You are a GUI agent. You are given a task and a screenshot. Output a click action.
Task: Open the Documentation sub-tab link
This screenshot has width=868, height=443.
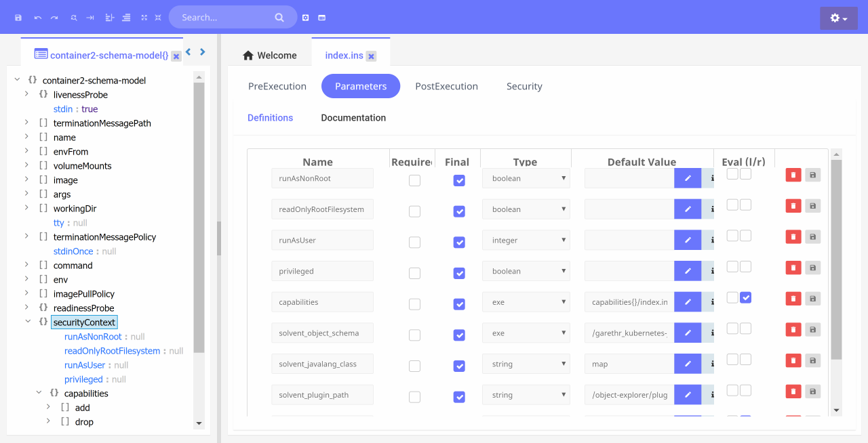353,118
